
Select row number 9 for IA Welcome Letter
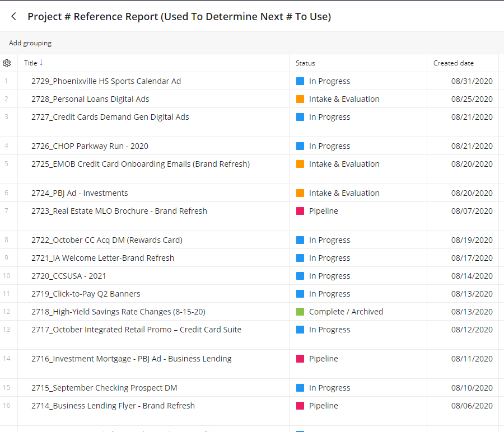click(6, 258)
